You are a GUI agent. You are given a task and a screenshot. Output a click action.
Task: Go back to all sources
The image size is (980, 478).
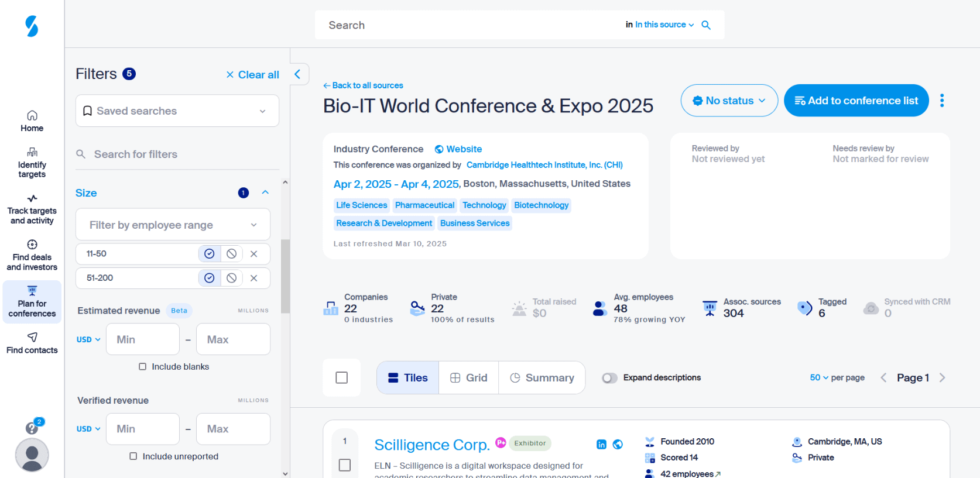click(363, 85)
